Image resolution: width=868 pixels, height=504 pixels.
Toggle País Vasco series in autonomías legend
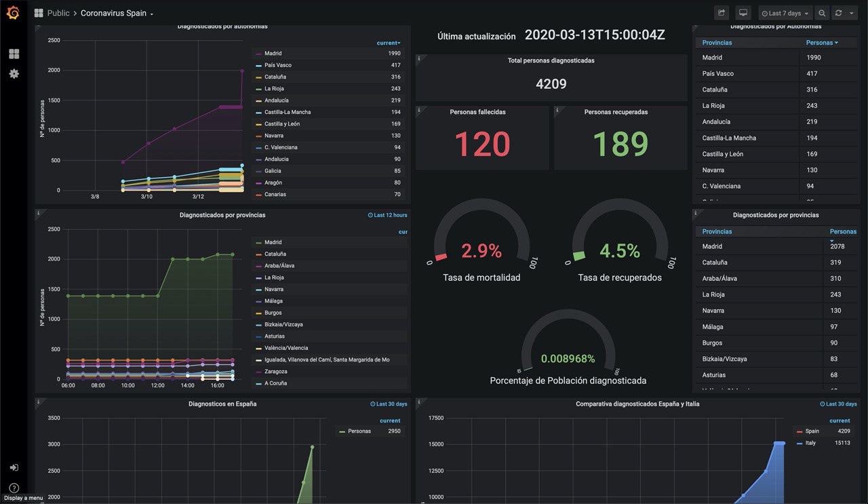(278, 65)
